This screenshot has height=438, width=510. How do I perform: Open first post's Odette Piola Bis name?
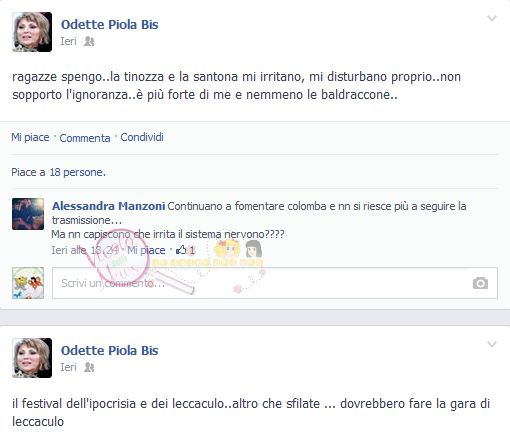pyautogui.click(x=109, y=25)
